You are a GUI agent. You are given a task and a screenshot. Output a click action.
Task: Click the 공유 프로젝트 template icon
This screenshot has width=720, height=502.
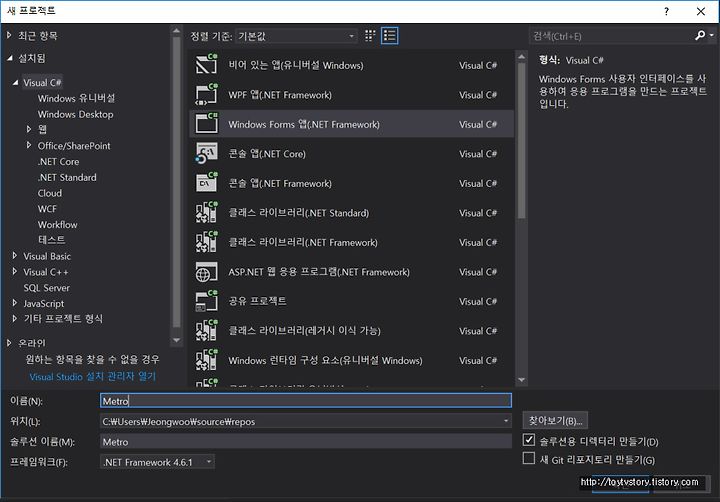point(207,301)
